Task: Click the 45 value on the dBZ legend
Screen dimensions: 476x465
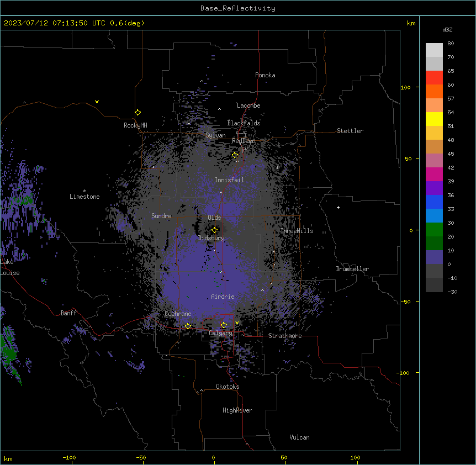Action: 451,154
